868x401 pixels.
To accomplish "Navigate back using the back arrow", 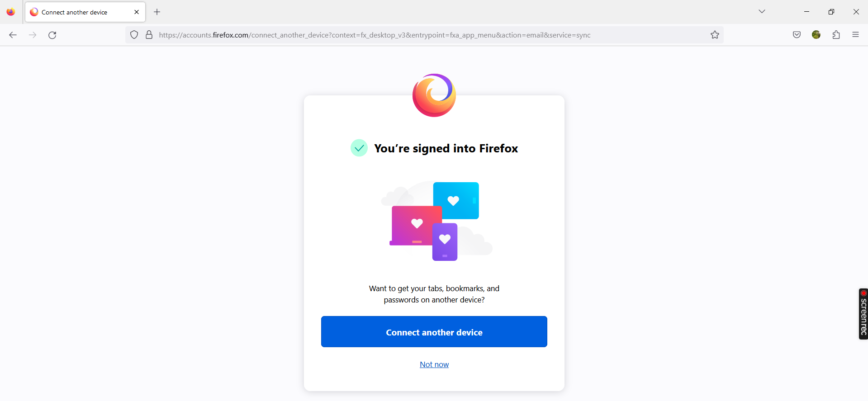I will point(13,35).
